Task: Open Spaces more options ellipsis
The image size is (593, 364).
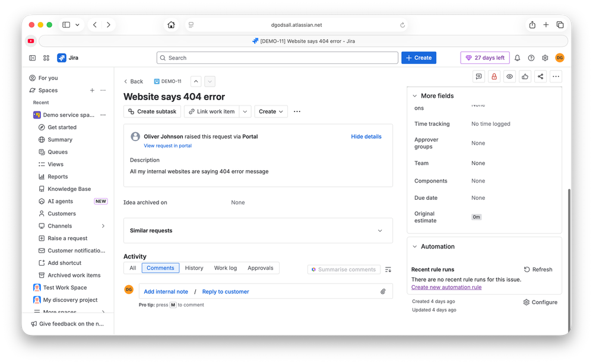Action: (x=103, y=90)
